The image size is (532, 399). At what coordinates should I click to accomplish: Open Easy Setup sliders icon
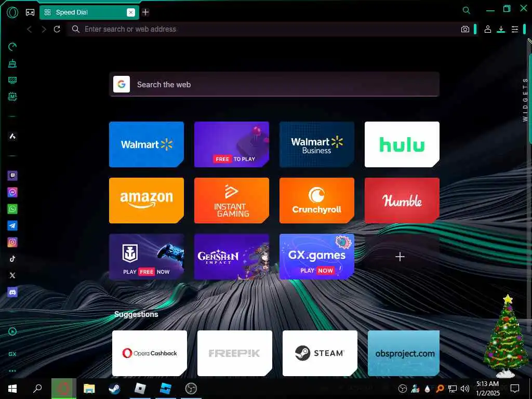tap(515, 29)
